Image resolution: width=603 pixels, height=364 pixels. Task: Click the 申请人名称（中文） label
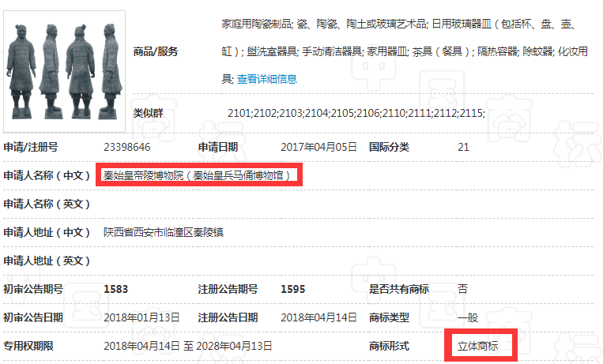pos(47,175)
